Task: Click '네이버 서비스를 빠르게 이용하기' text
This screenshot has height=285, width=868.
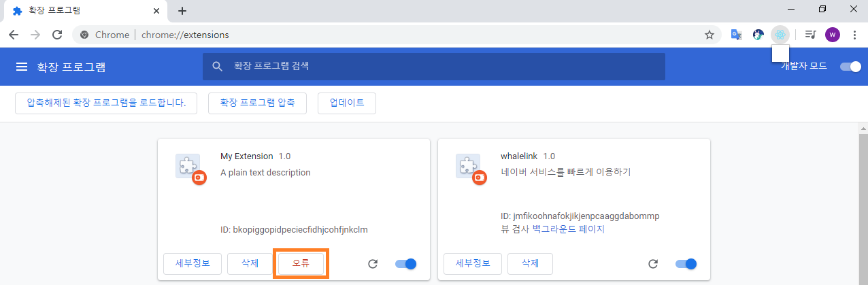Action: pyautogui.click(x=565, y=172)
